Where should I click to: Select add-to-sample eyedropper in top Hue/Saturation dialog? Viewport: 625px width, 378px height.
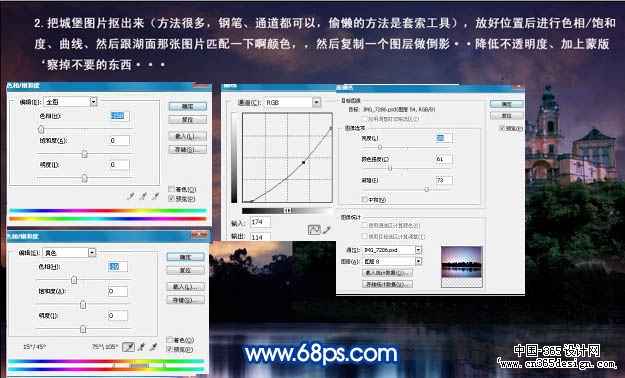click(x=143, y=196)
